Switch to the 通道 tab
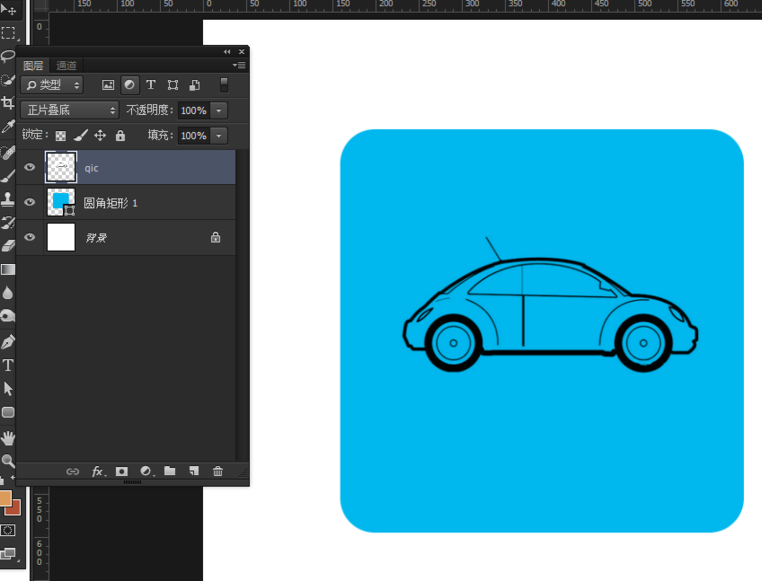 [66, 65]
